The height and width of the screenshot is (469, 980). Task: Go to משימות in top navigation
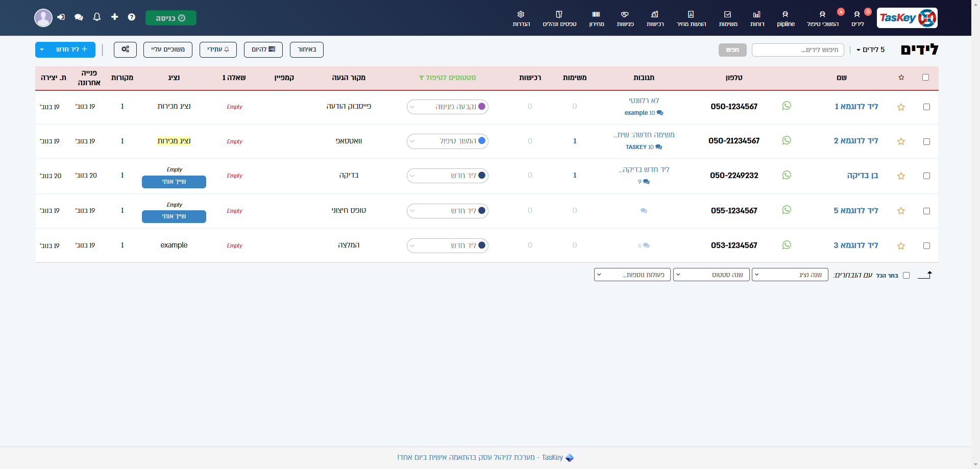click(728, 18)
